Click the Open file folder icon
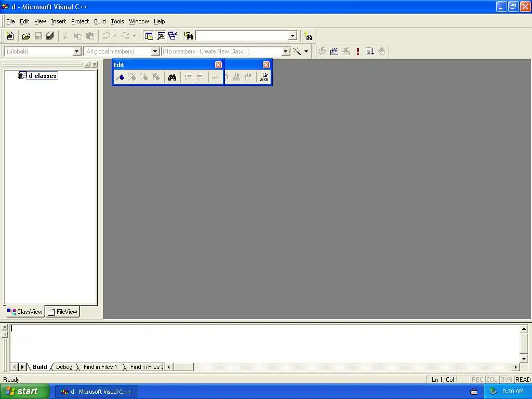The width and height of the screenshot is (532, 399). pyautogui.click(x=26, y=36)
